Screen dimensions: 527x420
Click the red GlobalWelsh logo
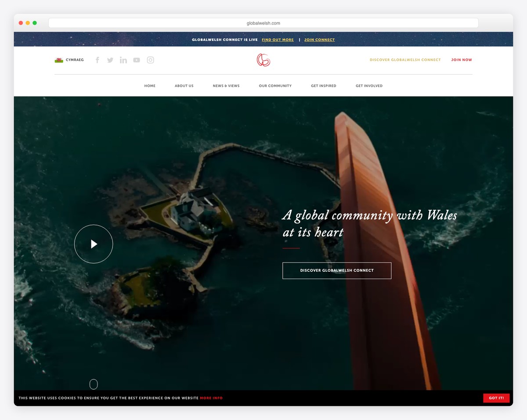pos(263,60)
